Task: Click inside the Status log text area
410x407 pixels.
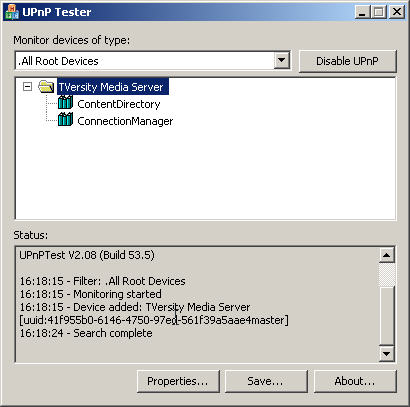Action: click(197, 305)
